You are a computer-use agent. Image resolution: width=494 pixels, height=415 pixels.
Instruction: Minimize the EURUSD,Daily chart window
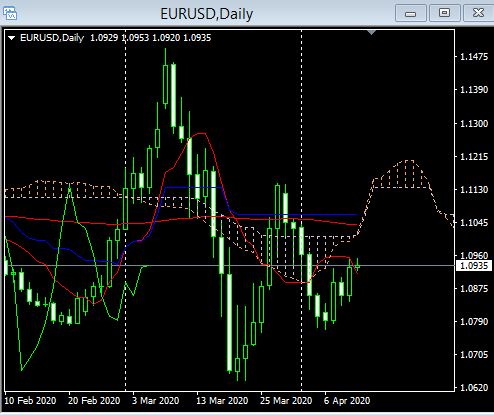click(x=411, y=13)
